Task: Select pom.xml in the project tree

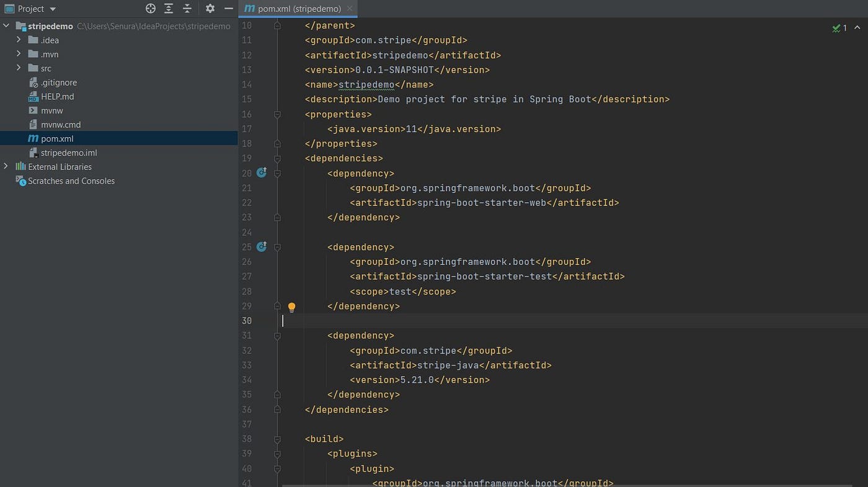Action: tap(119, 138)
